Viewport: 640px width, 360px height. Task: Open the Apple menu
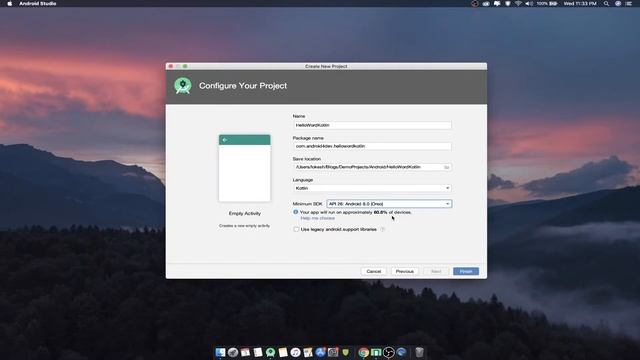10,3
